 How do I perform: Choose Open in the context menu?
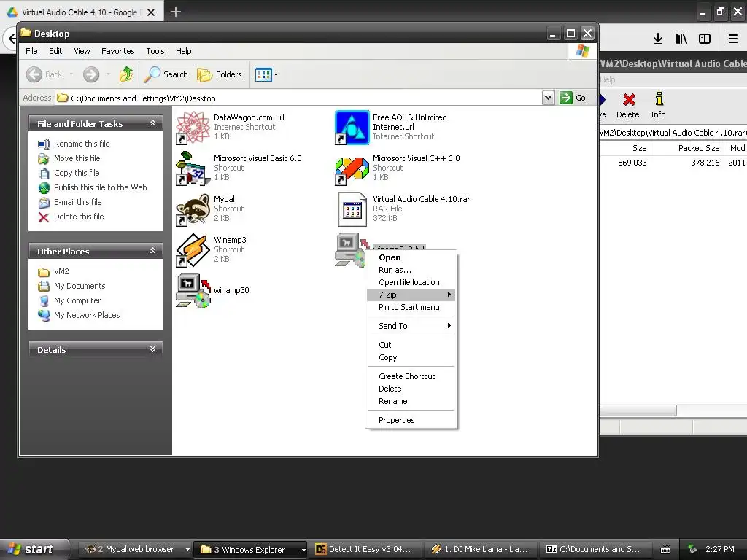(410, 257)
